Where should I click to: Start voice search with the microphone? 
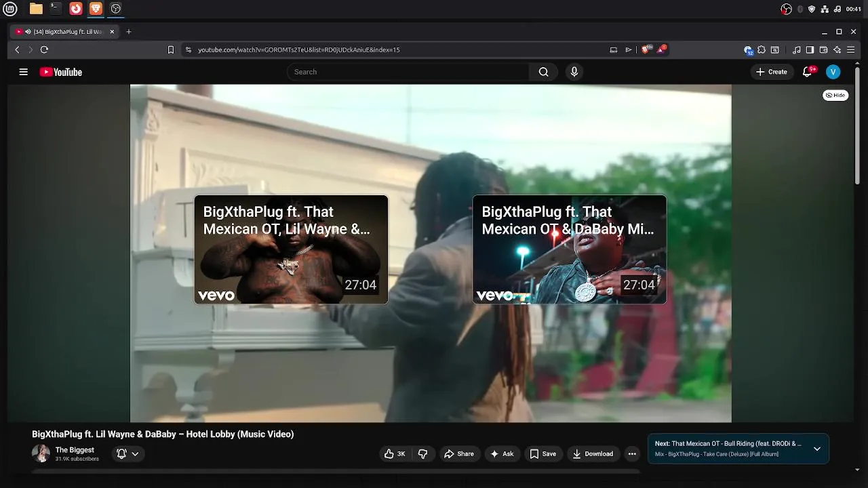tap(574, 72)
